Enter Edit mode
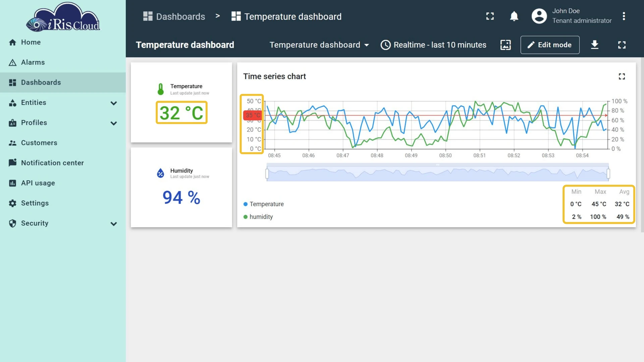Viewport: 644px width, 362px height. pyautogui.click(x=550, y=45)
